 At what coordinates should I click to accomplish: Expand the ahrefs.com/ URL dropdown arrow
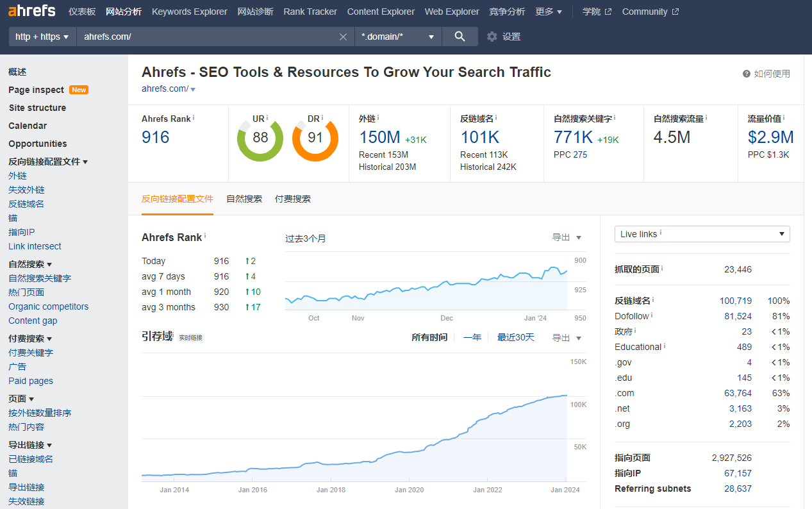tap(193, 90)
